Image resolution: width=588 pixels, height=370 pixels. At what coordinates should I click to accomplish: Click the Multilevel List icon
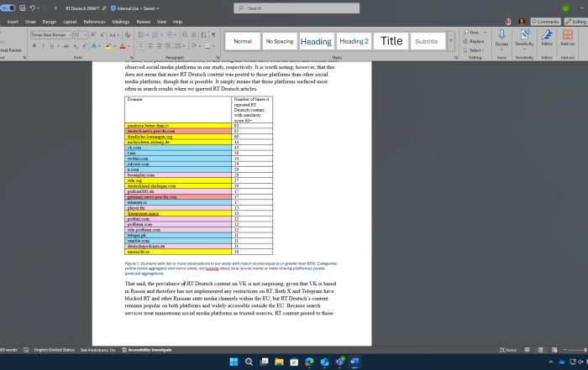[170, 35]
